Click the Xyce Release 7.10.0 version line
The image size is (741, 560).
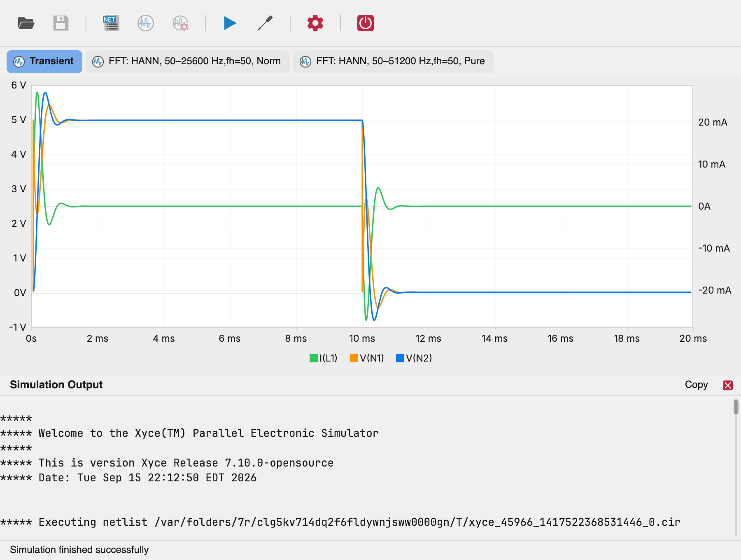167,463
